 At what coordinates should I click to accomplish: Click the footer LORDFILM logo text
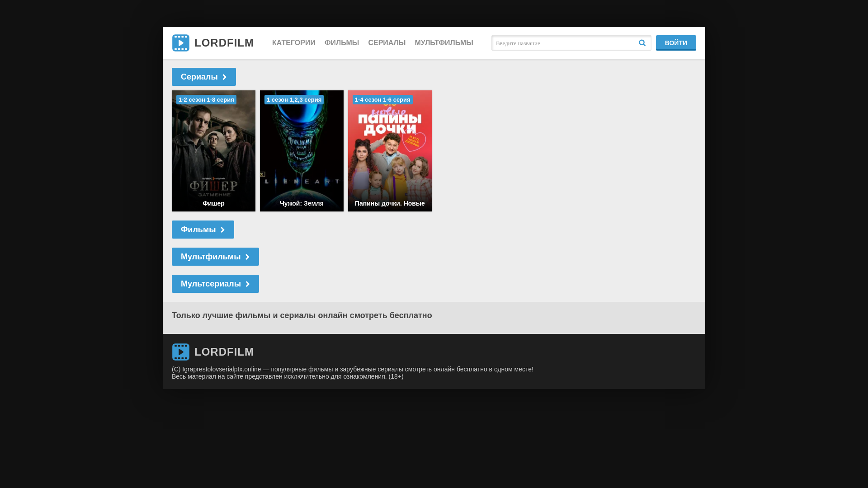click(x=224, y=352)
